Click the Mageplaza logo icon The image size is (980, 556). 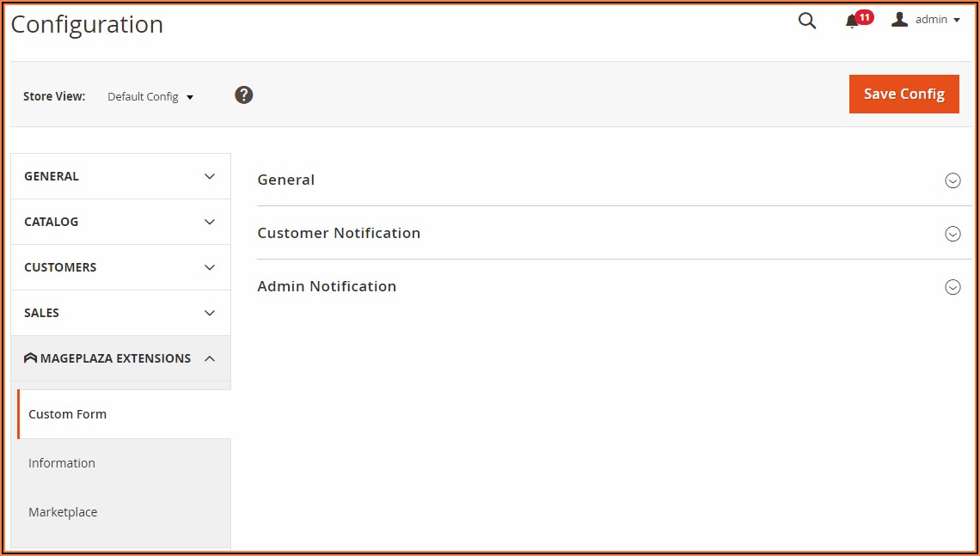(31, 358)
